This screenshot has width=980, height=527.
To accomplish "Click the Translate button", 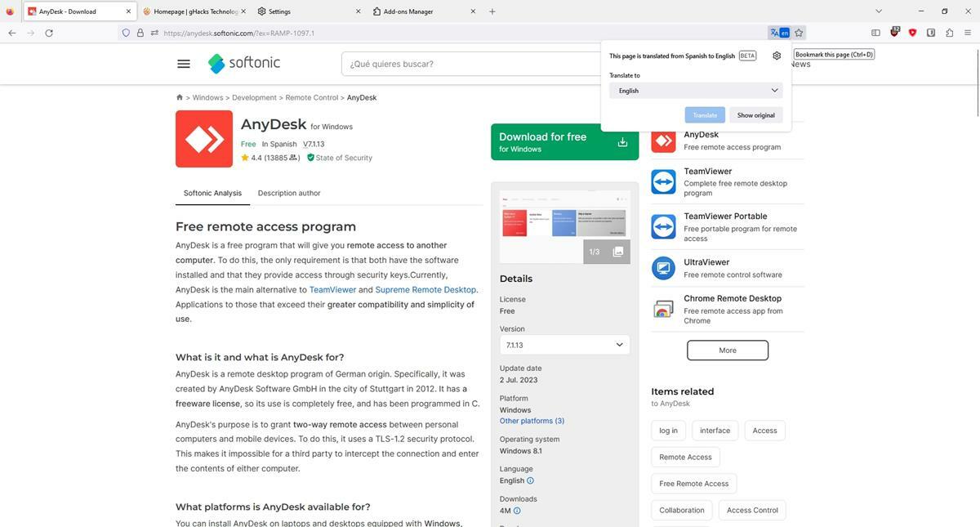I will [x=705, y=115].
